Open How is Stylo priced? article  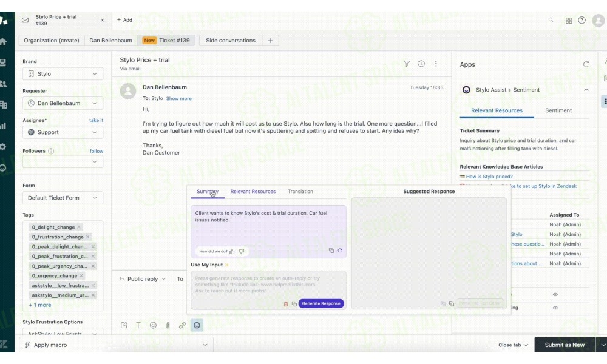click(x=489, y=177)
